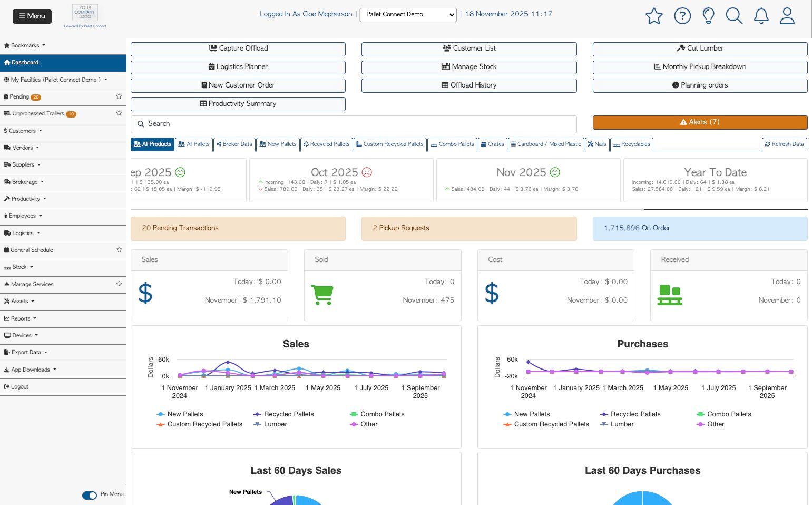The width and height of the screenshot is (812, 505).
Task: Open the Planning orders shortcut
Action: click(700, 85)
